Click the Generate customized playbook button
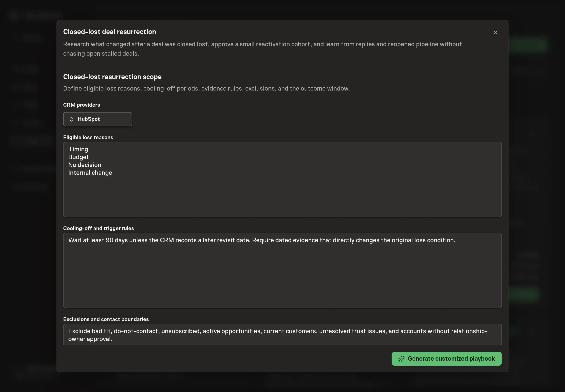 [x=447, y=359]
